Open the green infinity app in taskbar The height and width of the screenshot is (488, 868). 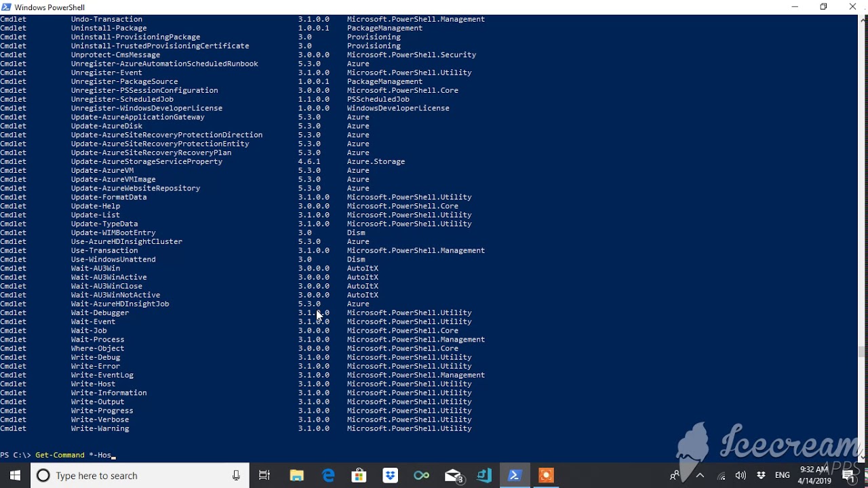[x=421, y=476]
